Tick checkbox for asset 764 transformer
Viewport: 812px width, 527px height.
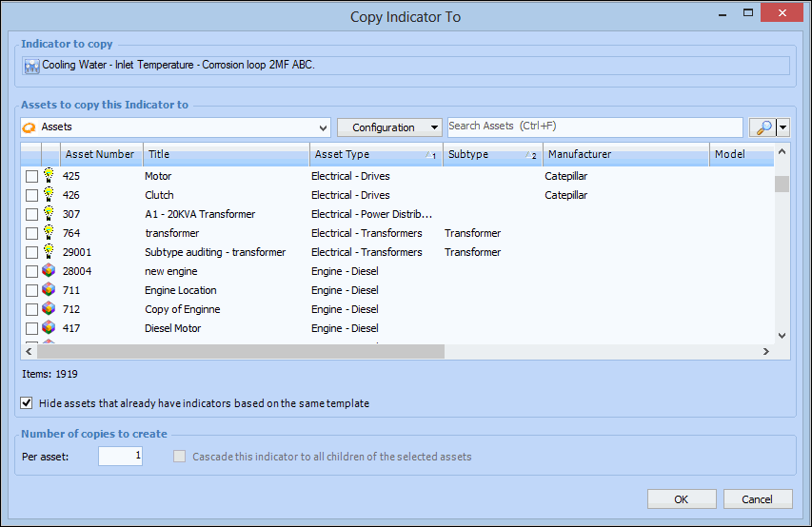(x=31, y=233)
